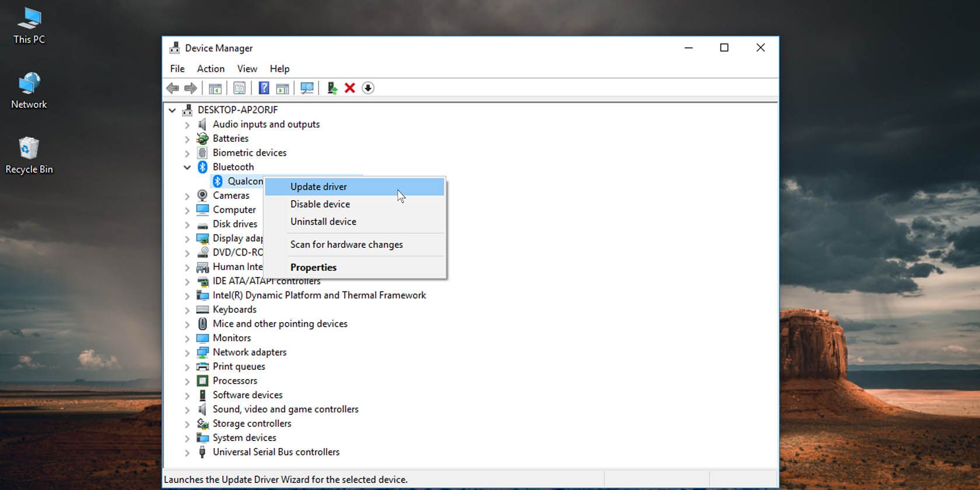Choose Disable device in context menu
This screenshot has width=980, height=490.
pos(320,204)
